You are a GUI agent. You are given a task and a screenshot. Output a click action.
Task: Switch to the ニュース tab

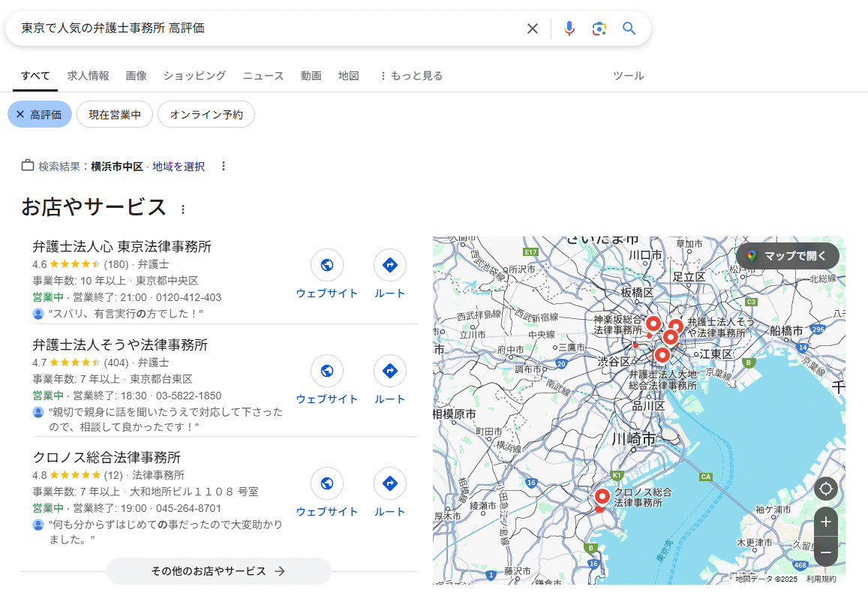tap(263, 76)
